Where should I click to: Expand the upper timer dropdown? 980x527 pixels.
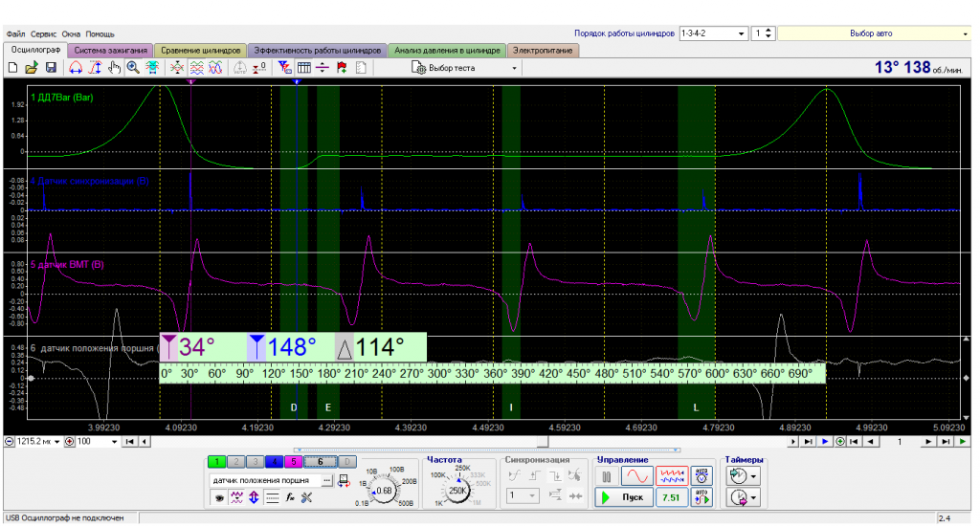tap(753, 476)
